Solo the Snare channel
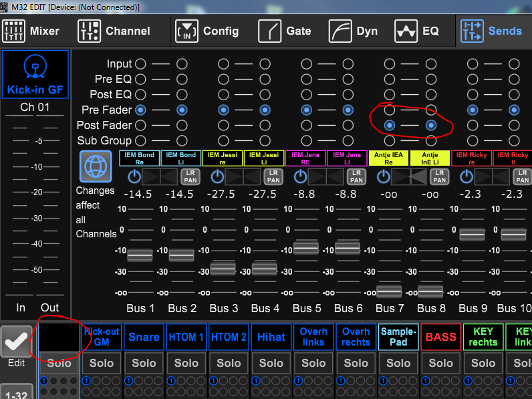 [x=144, y=363]
